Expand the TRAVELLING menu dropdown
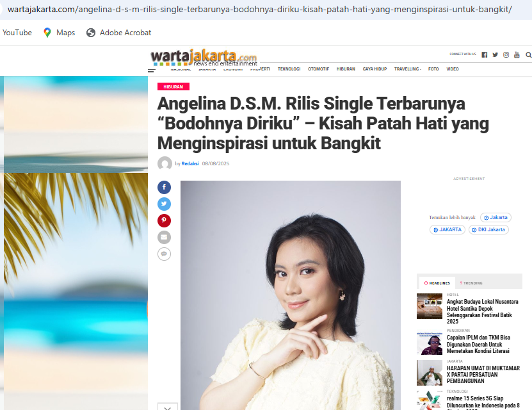The width and height of the screenshot is (532, 410). [407, 69]
